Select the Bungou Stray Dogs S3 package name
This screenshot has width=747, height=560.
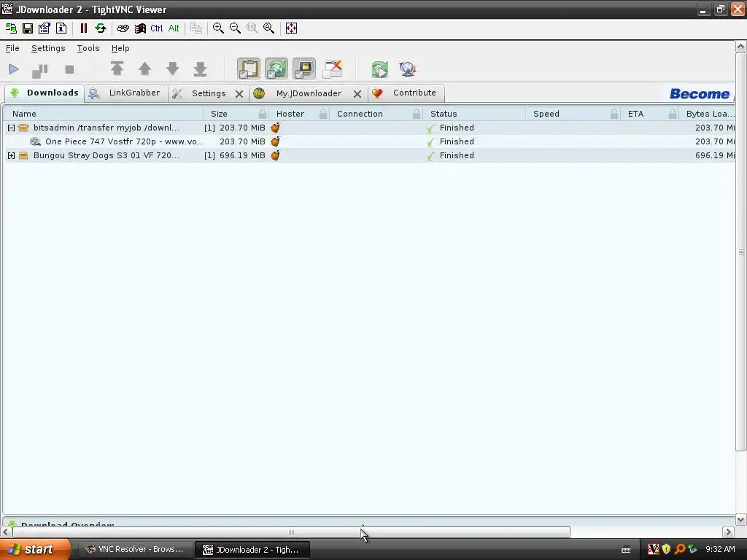107,155
